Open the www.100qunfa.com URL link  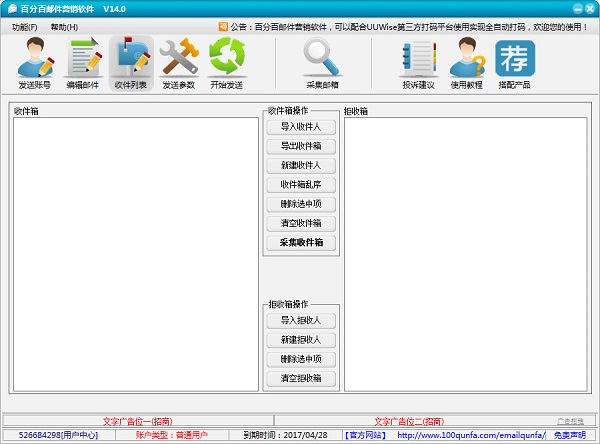pyautogui.click(x=471, y=435)
